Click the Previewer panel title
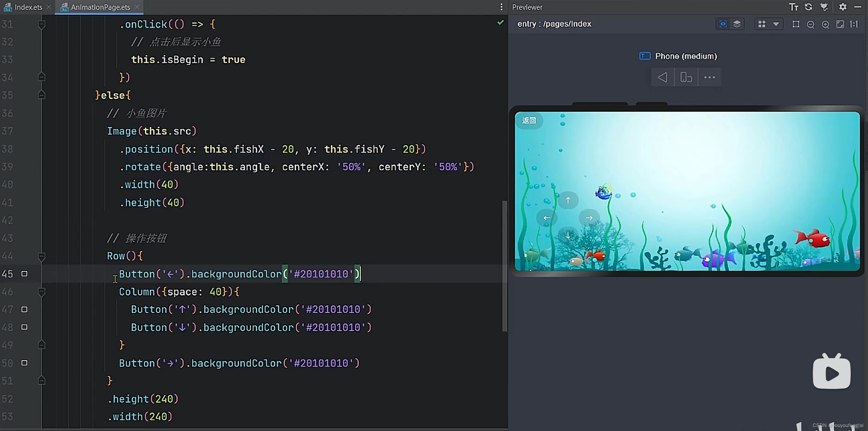868x431 pixels. [527, 7]
